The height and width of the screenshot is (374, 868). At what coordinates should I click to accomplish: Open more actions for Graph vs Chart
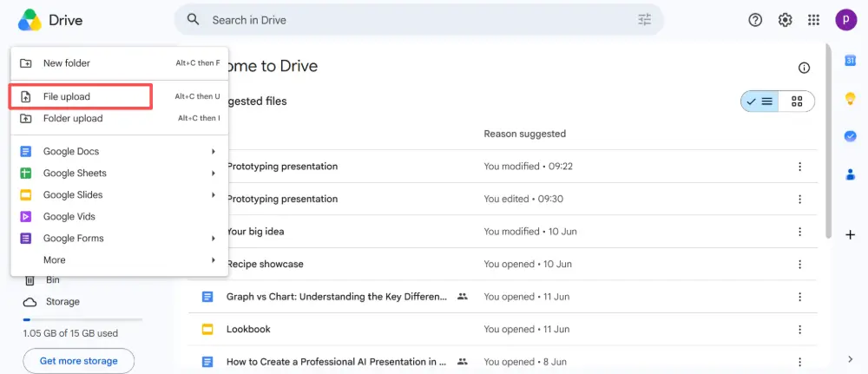(x=799, y=297)
